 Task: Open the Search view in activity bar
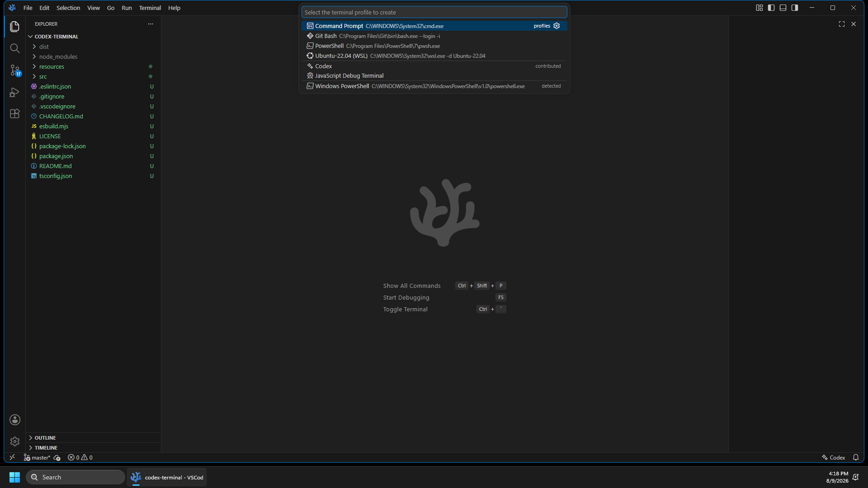[x=14, y=48]
